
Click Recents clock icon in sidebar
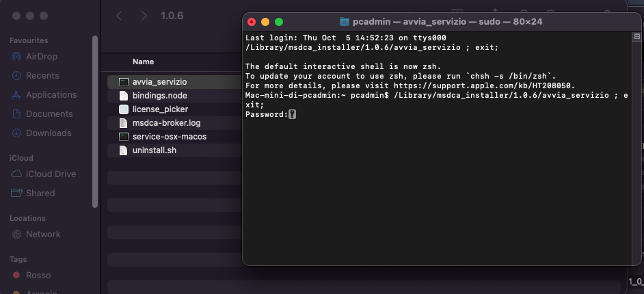click(16, 76)
